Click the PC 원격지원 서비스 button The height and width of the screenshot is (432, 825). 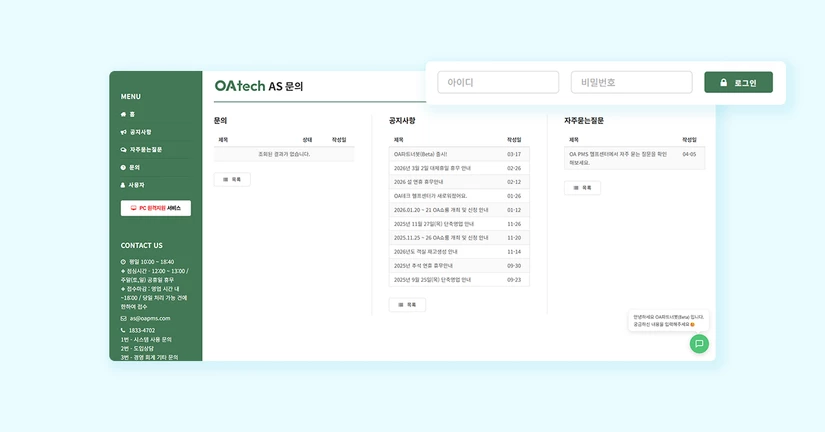click(x=156, y=208)
